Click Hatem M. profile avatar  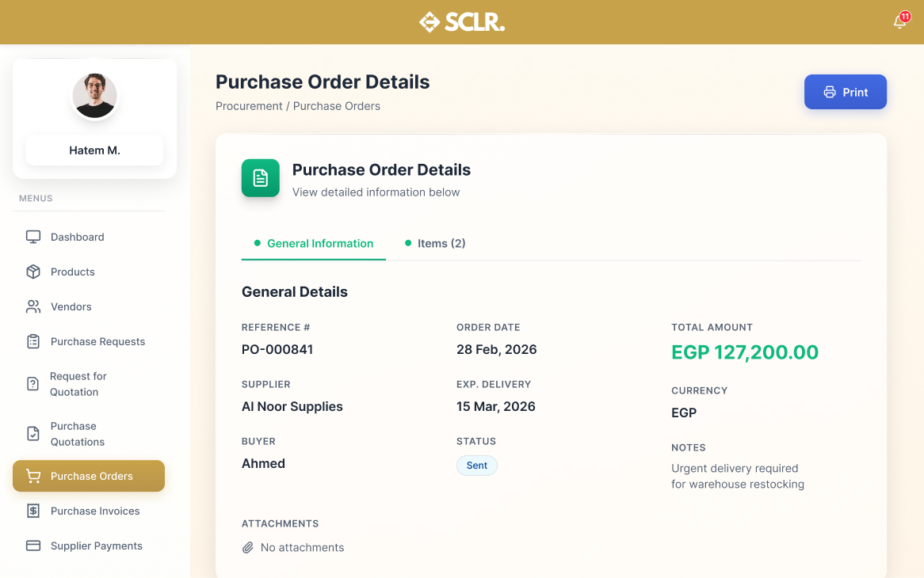pyautogui.click(x=95, y=96)
